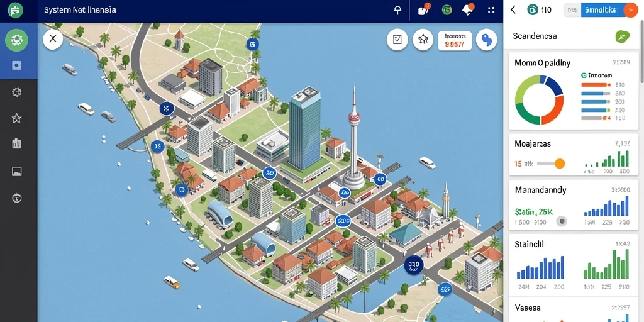Select the bar chart icon in sidebar
This screenshot has height=322, width=644.
(16, 143)
